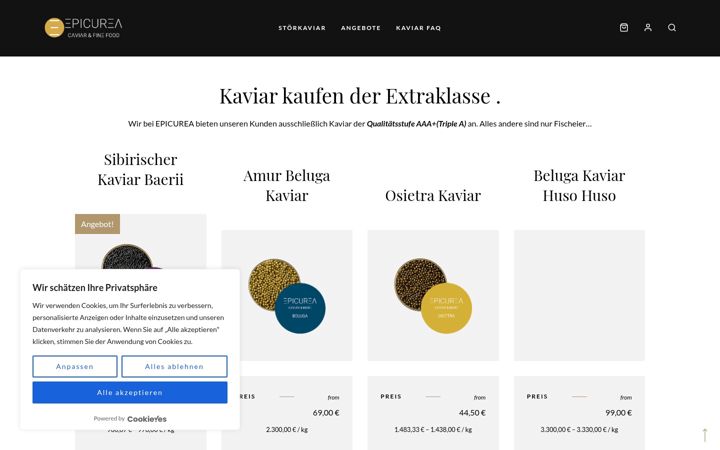Open the Kaviar FAQ menu item
Viewport: 720px width, 450px height.
(x=418, y=28)
